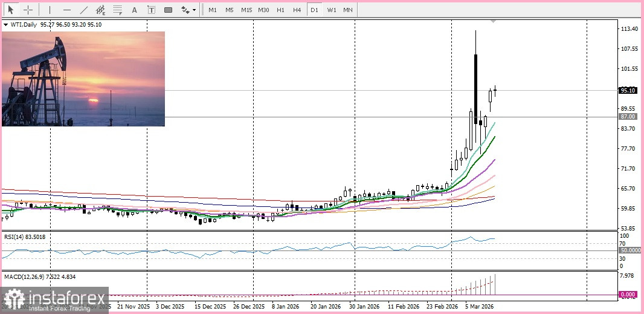Switch to the M1 timeframe
644x314 pixels.
tap(212, 10)
